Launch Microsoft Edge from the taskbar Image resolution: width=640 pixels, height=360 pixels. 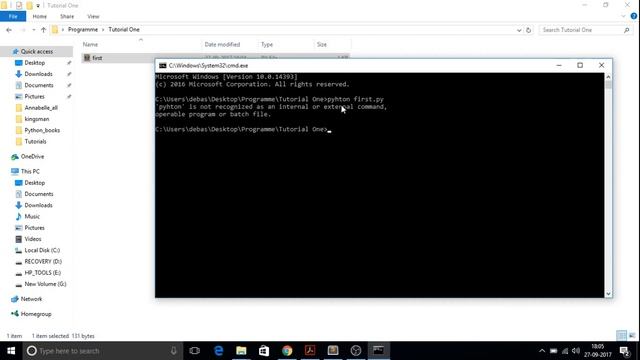(218, 351)
